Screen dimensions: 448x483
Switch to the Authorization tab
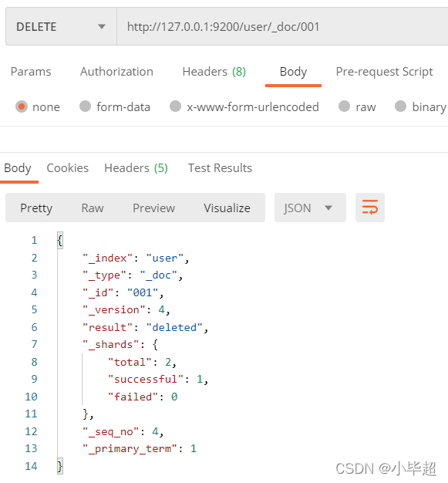tap(116, 72)
